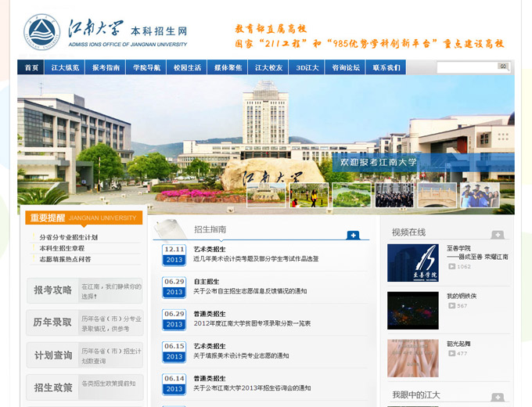Screen dimensions: 532x407
Task: Play the 至善学院 video thumbnail
Action: coord(413,263)
